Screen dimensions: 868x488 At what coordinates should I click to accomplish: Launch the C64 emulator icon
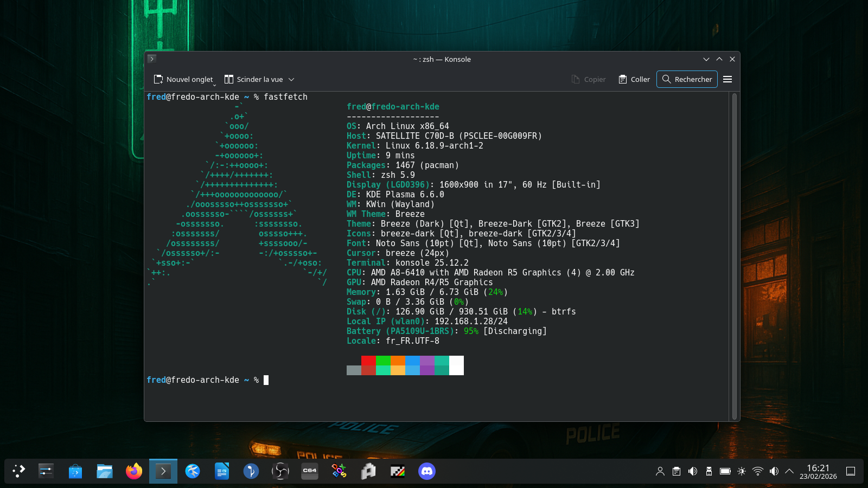pos(310,471)
